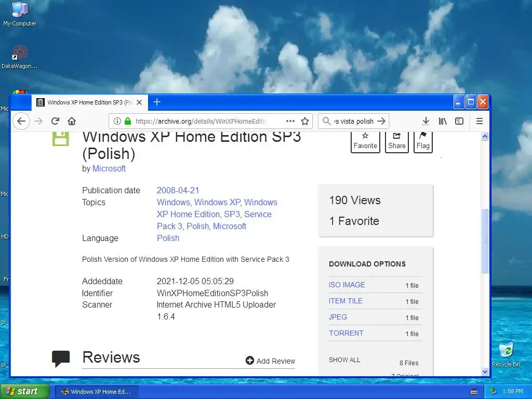Open the Polish language link
Viewport: 532px width, 399px height.
pyautogui.click(x=168, y=238)
